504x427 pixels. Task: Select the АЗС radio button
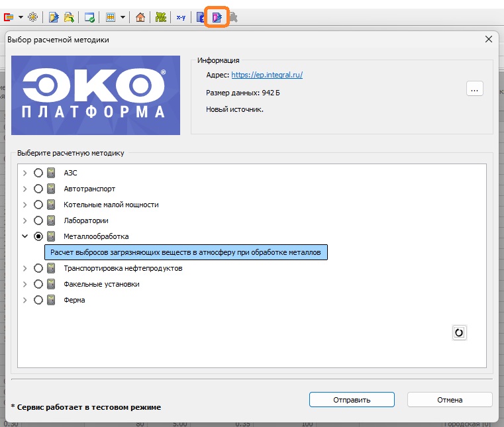(38, 173)
